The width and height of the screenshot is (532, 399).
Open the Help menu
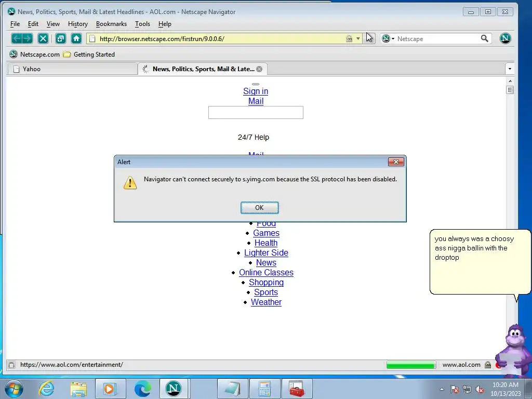click(x=165, y=24)
